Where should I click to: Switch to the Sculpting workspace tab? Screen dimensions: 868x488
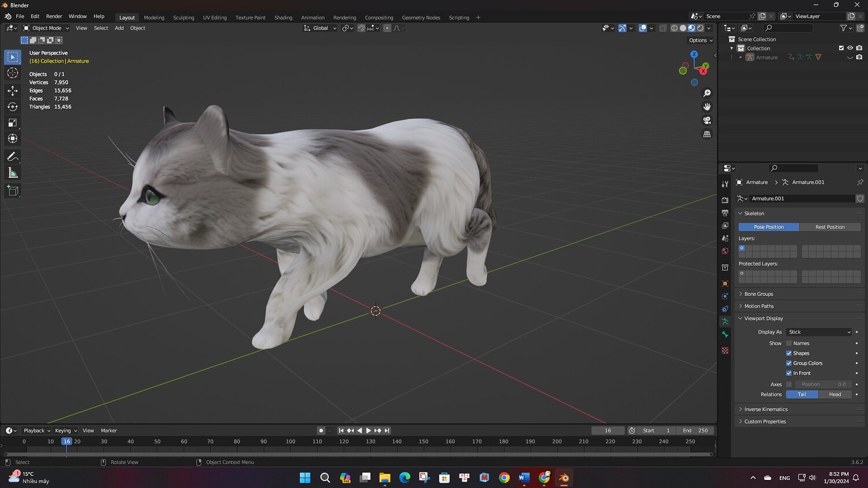pos(183,17)
